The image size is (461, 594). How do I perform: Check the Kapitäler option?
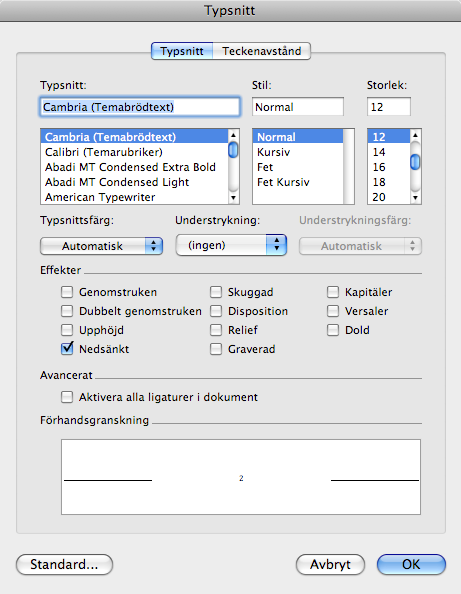(x=333, y=292)
